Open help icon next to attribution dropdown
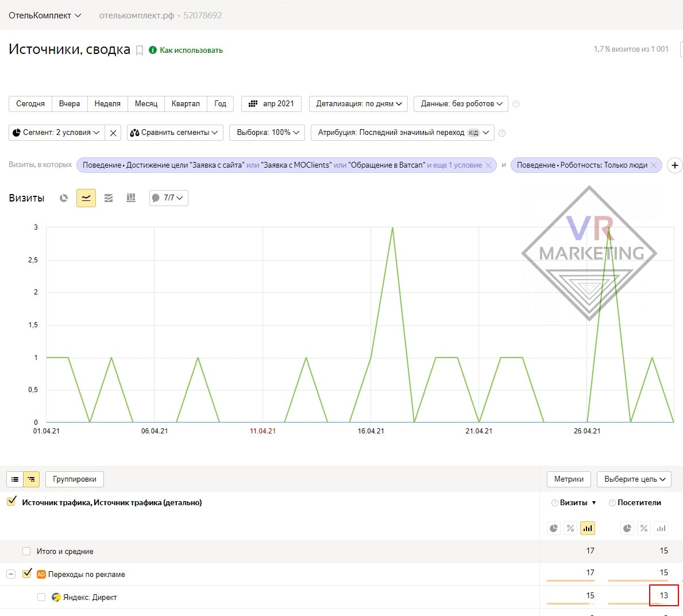683x616 pixels. 502,133
